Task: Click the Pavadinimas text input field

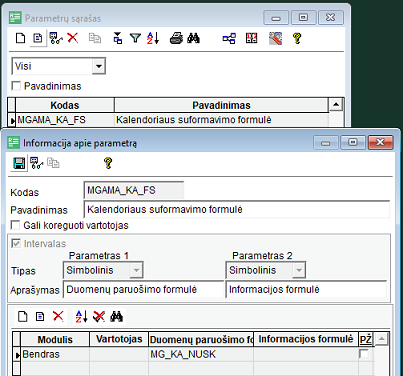Action: click(236, 210)
